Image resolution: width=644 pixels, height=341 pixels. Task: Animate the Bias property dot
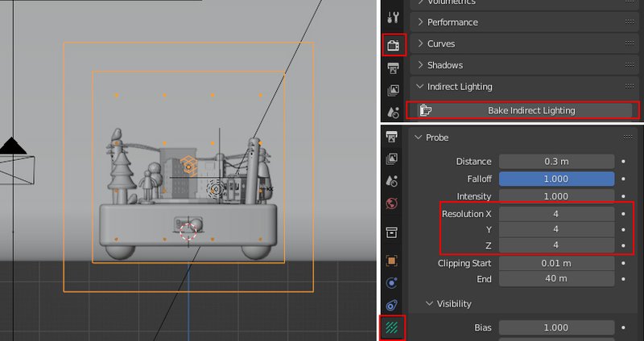coord(623,327)
